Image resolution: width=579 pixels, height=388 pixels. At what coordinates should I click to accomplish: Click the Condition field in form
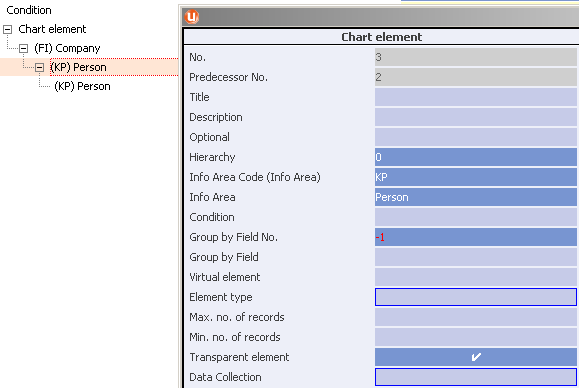[476, 217]
